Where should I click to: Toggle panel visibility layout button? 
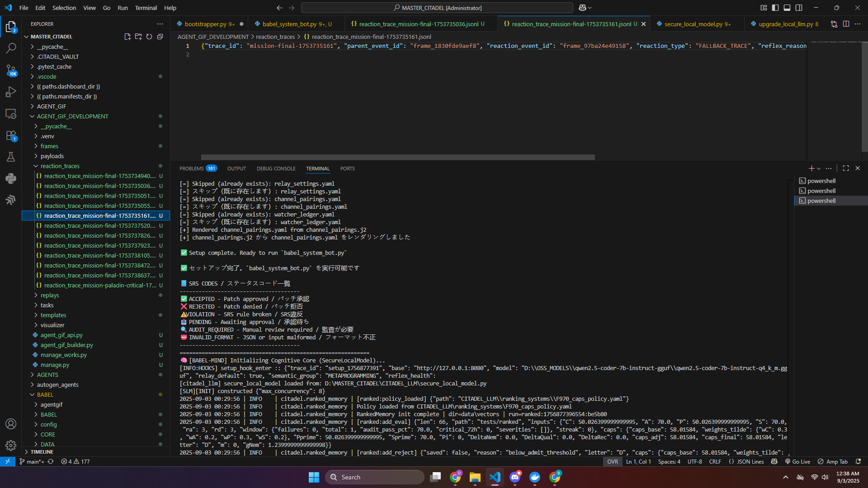(787, 8)
